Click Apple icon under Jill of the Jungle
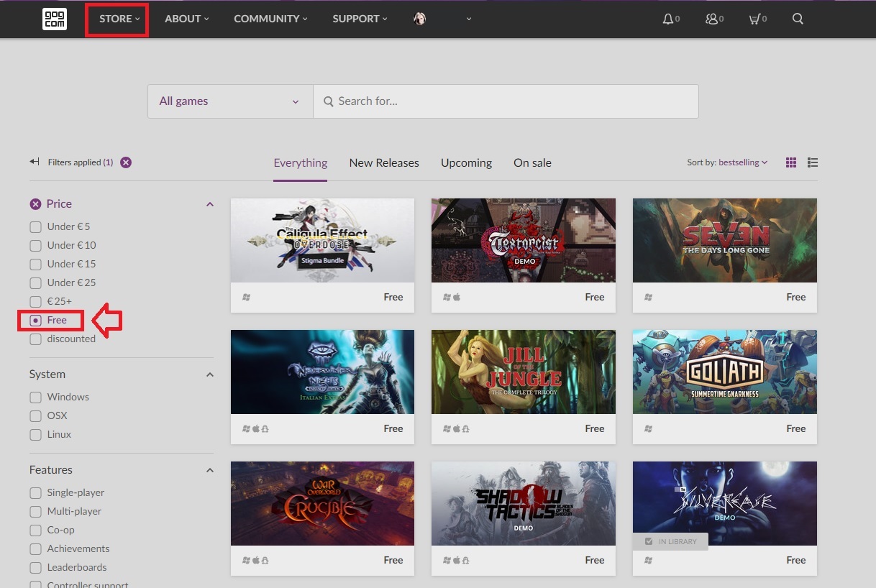Viewport: 876px width, 588px height. click(x=457, y=428)
